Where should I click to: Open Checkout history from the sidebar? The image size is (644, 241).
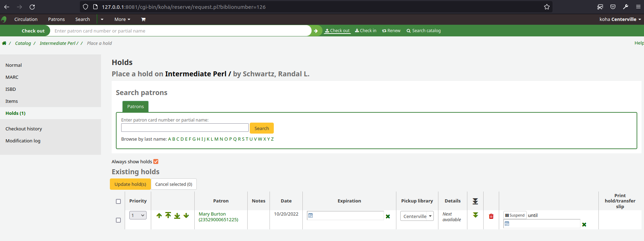(x=24, y=129)
